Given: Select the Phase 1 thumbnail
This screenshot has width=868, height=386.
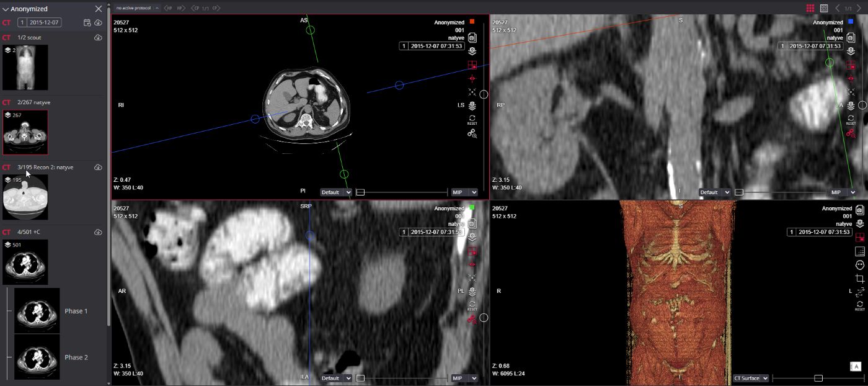Looking at the screenshot, I should click(x=37, y=310).
